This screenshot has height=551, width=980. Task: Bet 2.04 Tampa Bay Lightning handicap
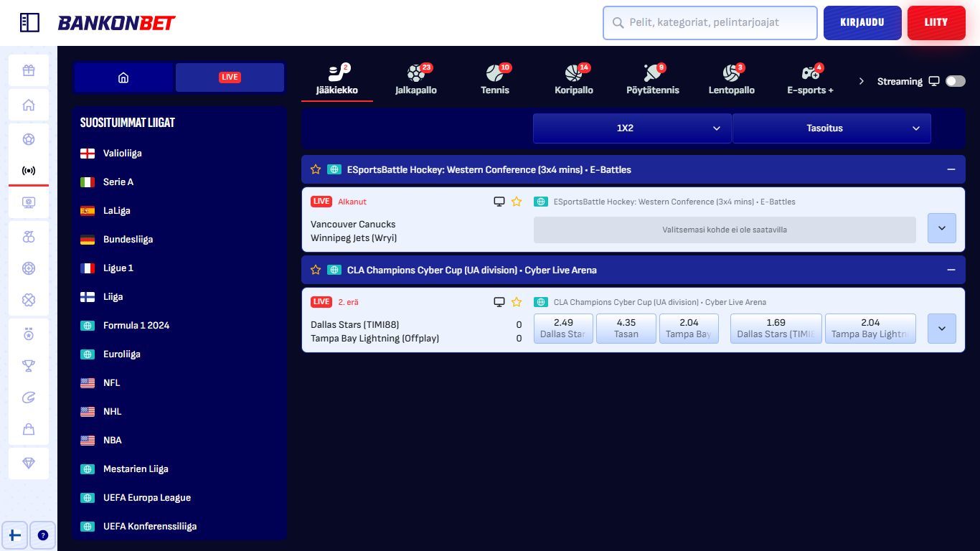pyautogui.click(x=870, y=329)
